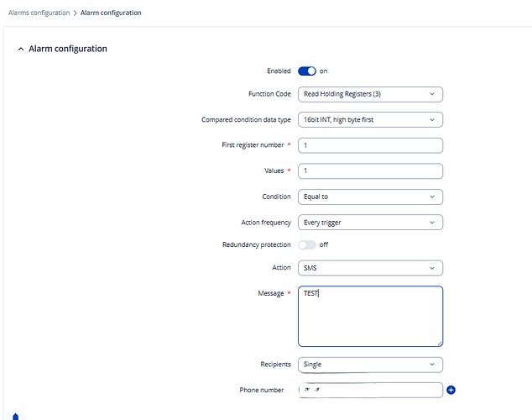
Task: Select the Phone number input box
Action: point(370,390)
